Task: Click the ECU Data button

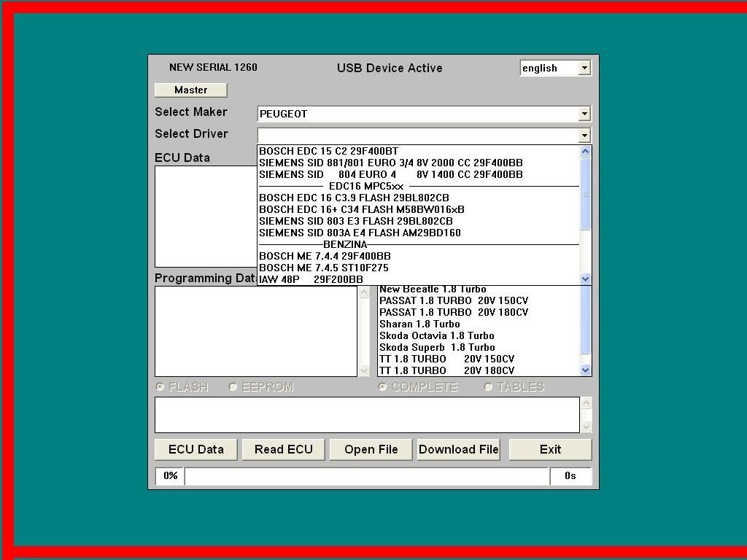Action: (x=196, y=449)
